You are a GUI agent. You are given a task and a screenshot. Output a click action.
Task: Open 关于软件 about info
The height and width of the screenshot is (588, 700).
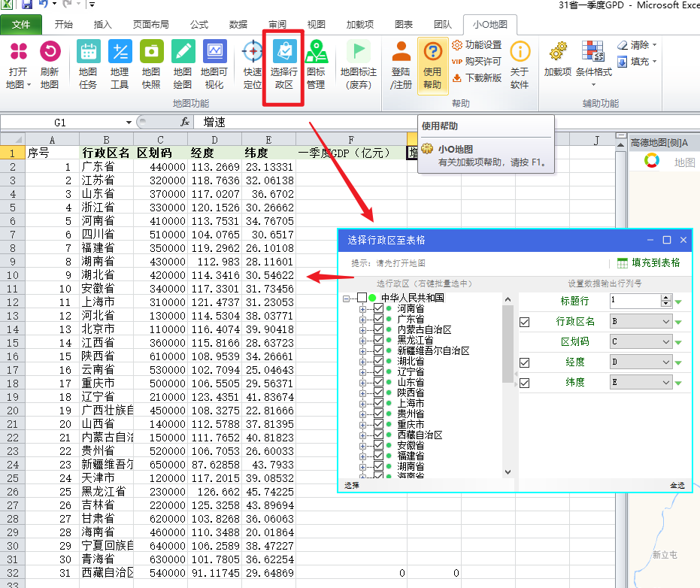click(520, 65)
